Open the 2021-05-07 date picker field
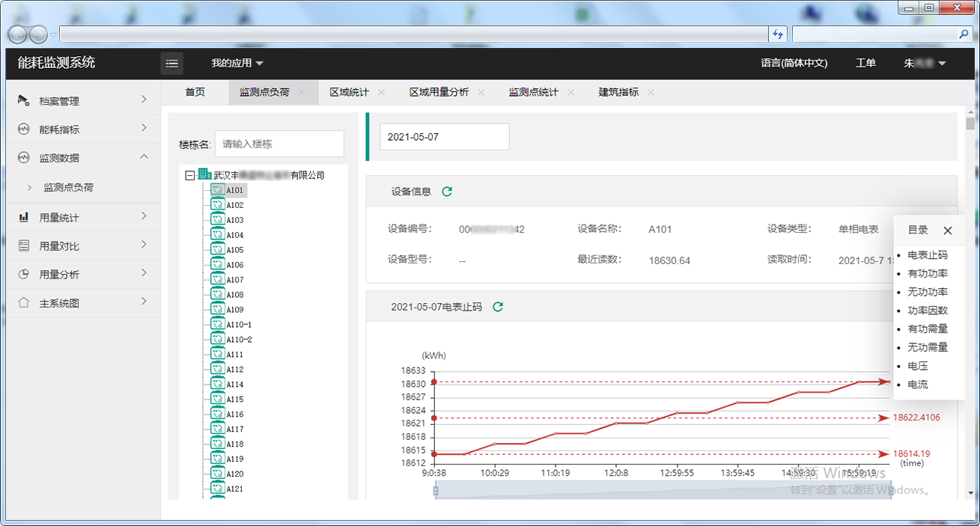Image resolution: width=980 pixels, height=526 pixels. click(x=445, y=137)
